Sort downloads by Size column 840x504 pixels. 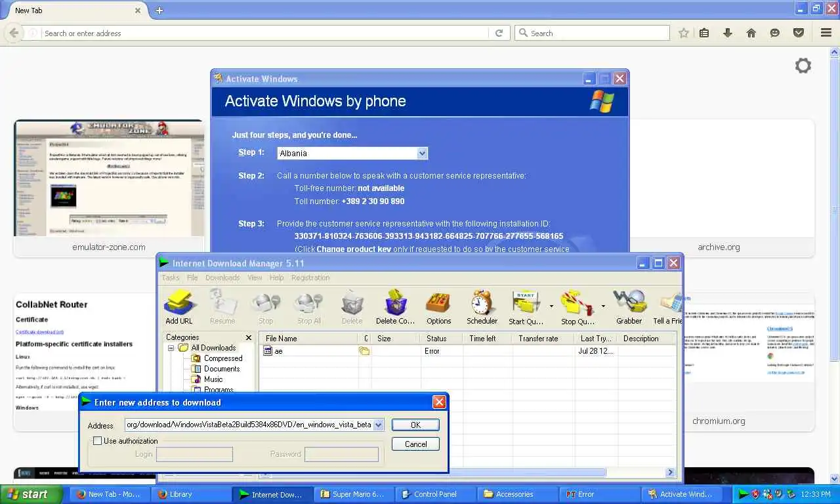(396, 339)
